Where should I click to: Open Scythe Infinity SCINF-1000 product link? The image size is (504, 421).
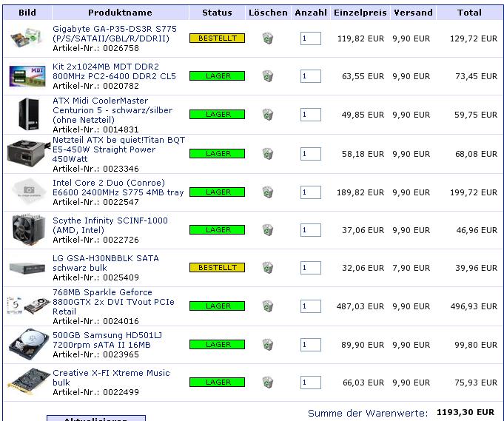110,225
